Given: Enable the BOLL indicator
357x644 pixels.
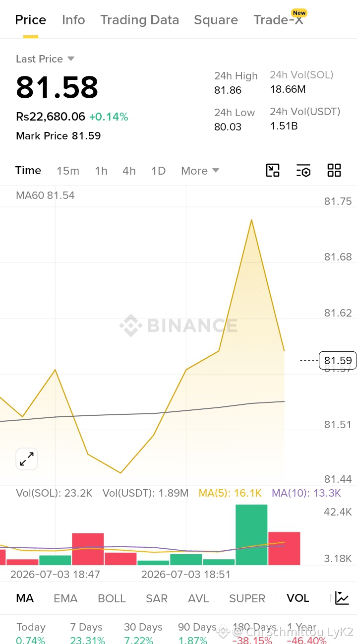Looking at the screenshot, I should tap(112, 598).
